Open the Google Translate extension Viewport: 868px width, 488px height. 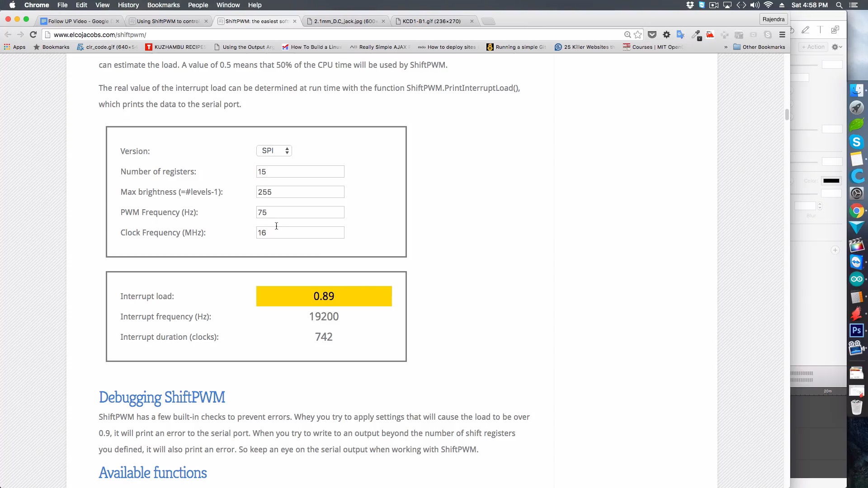[680, 35]
